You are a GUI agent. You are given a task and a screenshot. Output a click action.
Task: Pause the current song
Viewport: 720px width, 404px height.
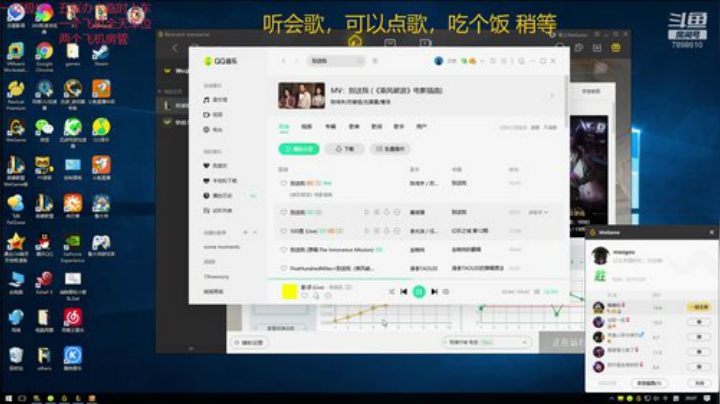(x=419, y=292)
